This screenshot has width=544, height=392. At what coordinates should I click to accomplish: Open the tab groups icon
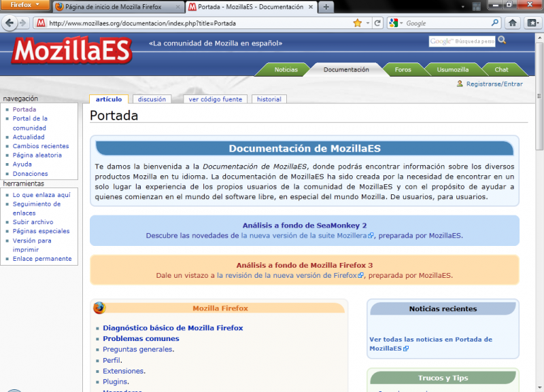(477, 7)
